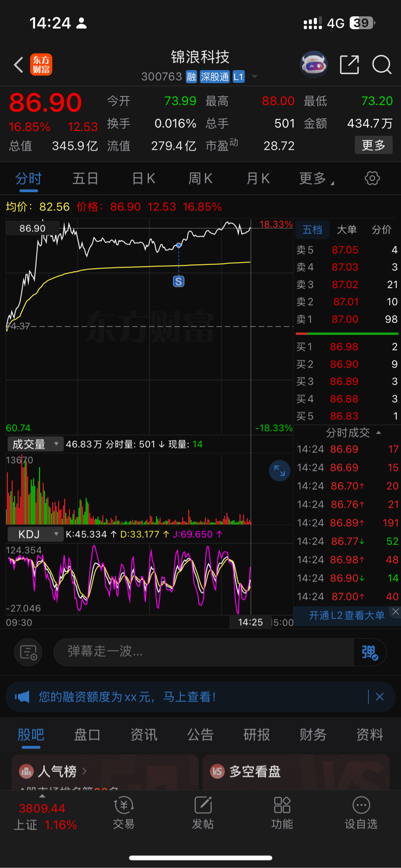Tap the S sell marker on chart
The width and height of the screenshot is (401, 868).
click(x=179, y=281)
